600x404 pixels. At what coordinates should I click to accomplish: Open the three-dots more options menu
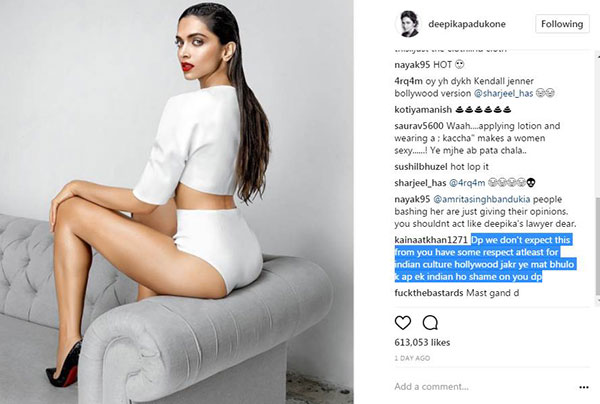584,387
